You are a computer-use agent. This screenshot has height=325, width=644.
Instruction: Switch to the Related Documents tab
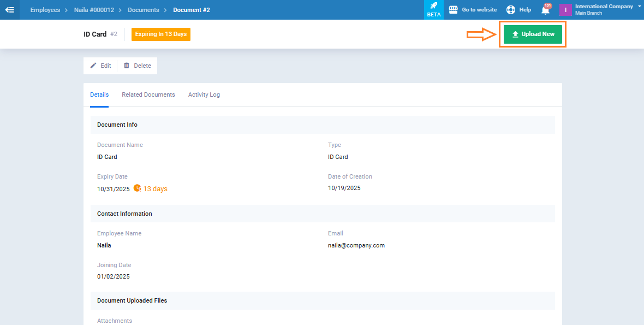(x=148, y=94)
